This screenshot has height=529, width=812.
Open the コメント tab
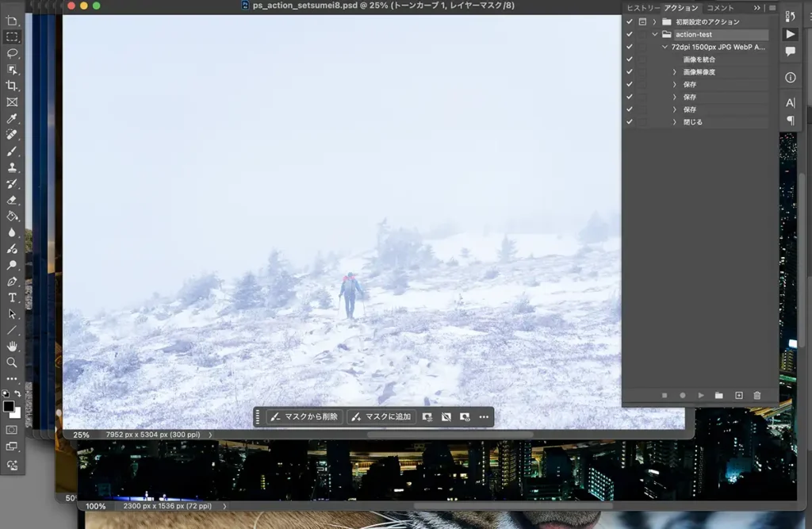(720, 8)
